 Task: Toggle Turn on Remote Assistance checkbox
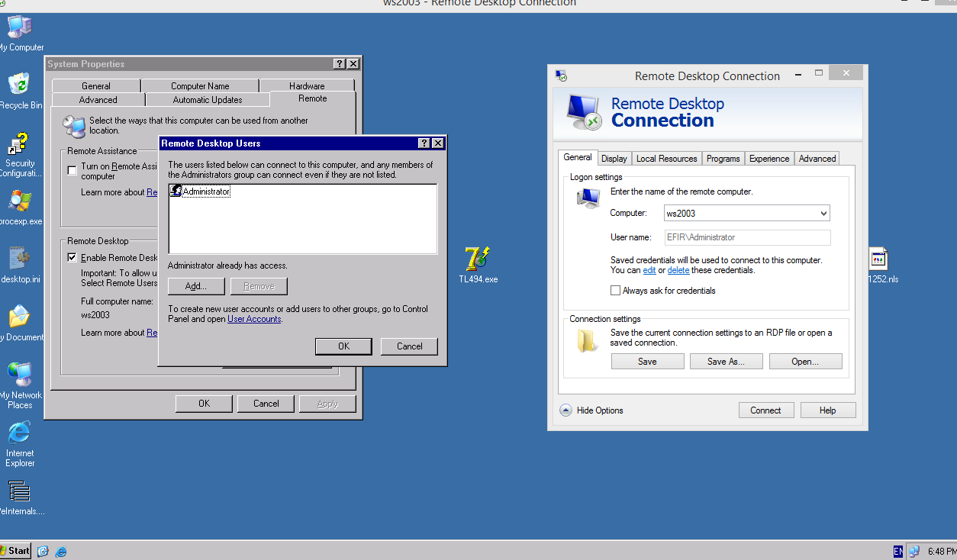pos(72,171)
